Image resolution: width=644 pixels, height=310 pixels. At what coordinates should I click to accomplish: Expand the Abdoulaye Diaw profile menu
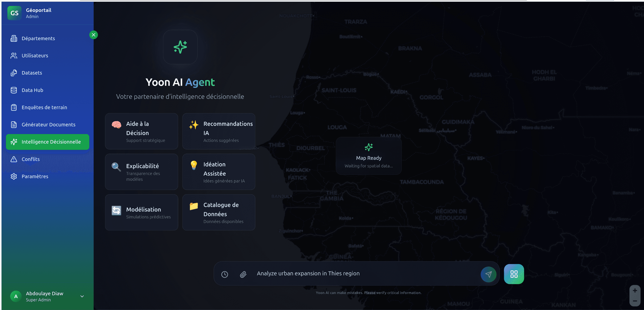82,296
